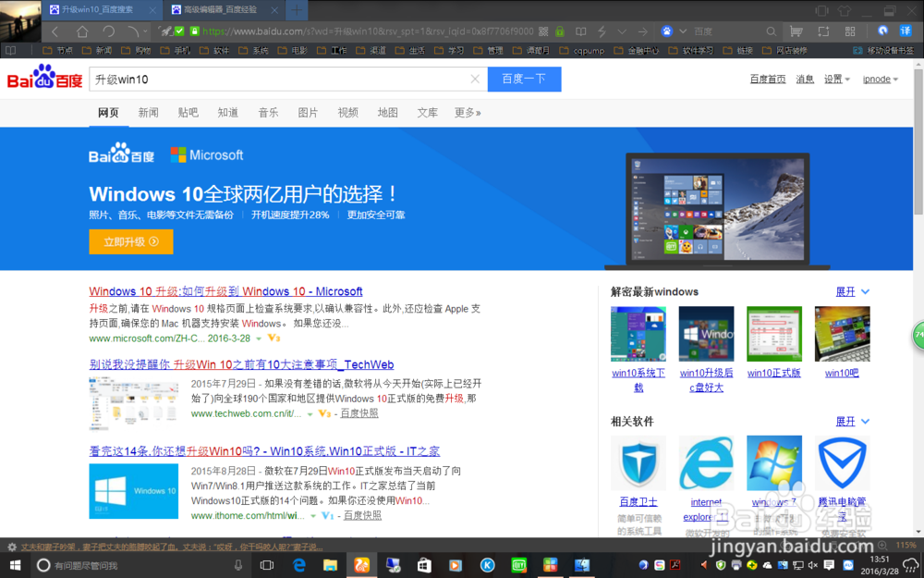Open the win10系统下载 thumbnail

(638, 334)
